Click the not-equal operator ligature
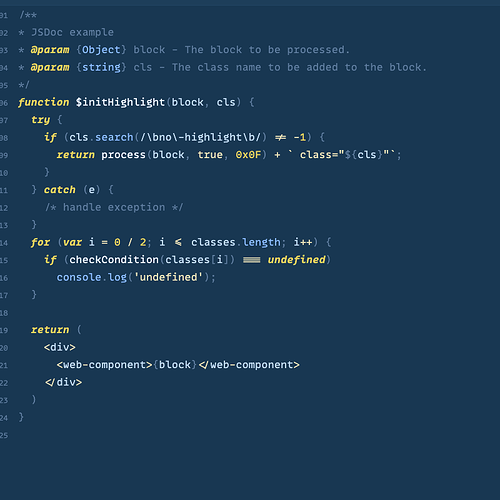The width and height of the screenshot is (500, 500). click(280, 137)
